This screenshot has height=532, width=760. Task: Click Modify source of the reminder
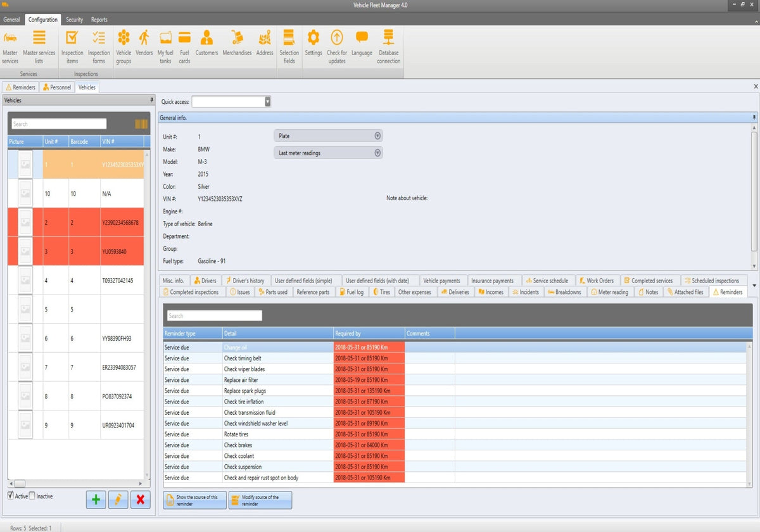(260, 500)
